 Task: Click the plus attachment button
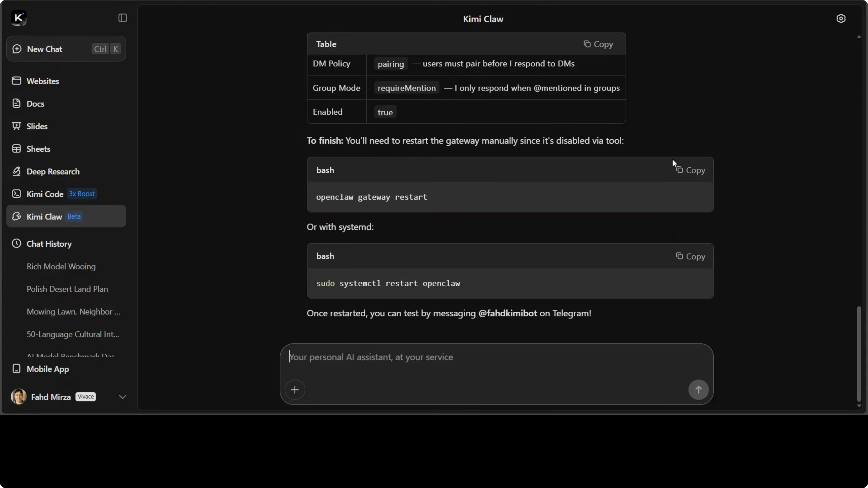click(x=295, y=390)
